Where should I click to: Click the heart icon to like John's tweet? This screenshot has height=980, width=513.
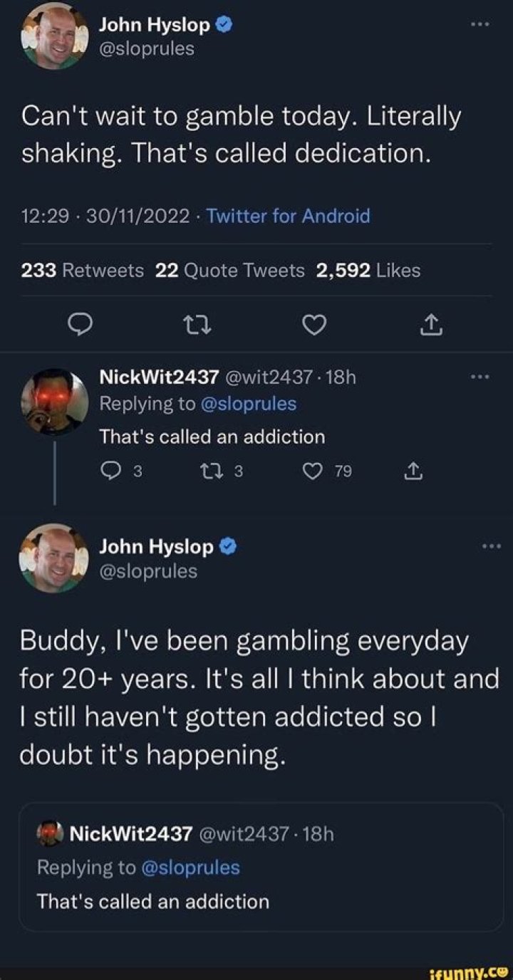point(314,325)
